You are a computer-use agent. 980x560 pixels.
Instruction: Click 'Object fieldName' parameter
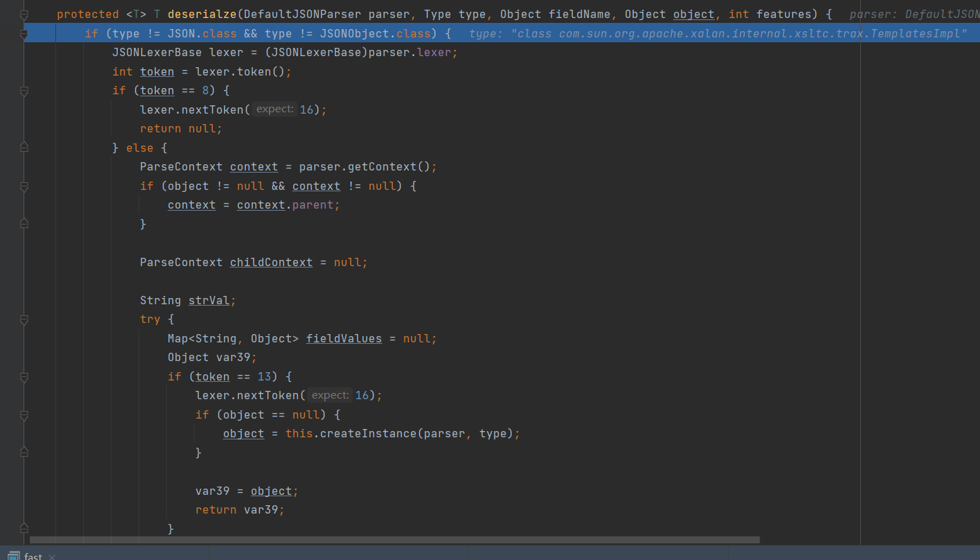[555, 15]
